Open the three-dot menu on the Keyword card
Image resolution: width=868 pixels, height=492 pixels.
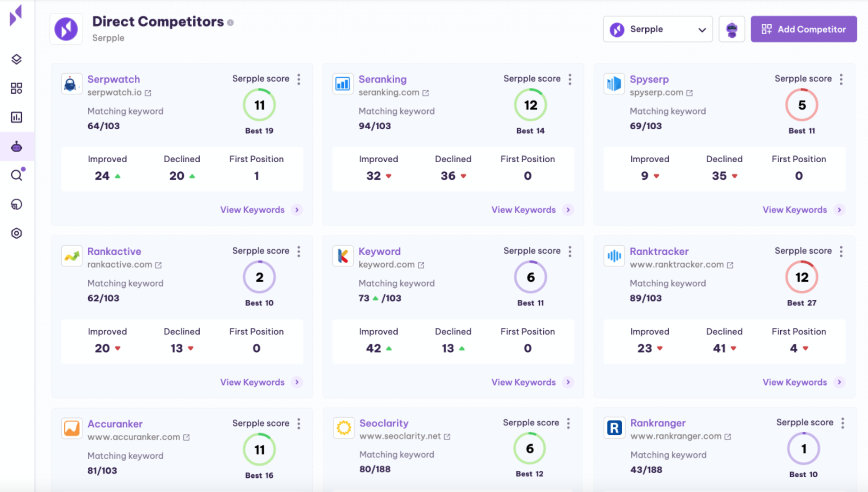coord(570,251)
